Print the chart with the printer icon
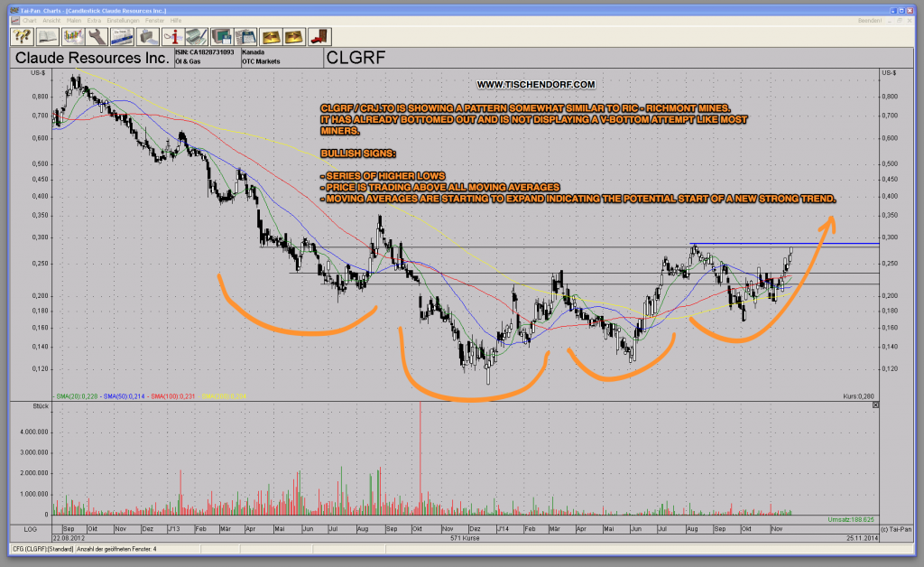Image resolution: width=924 pixels, height=567 pixels. tap(147, 37)
